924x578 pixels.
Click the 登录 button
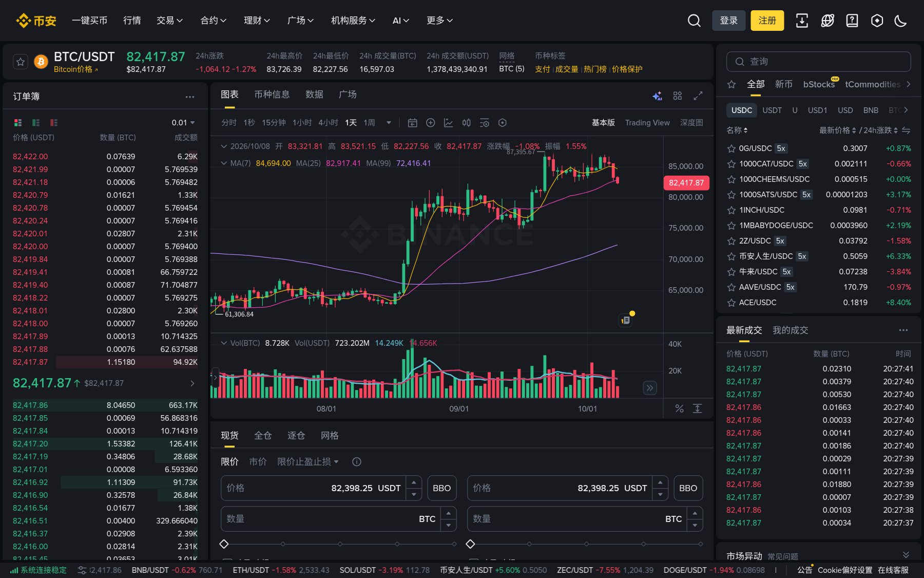[728, 21]
